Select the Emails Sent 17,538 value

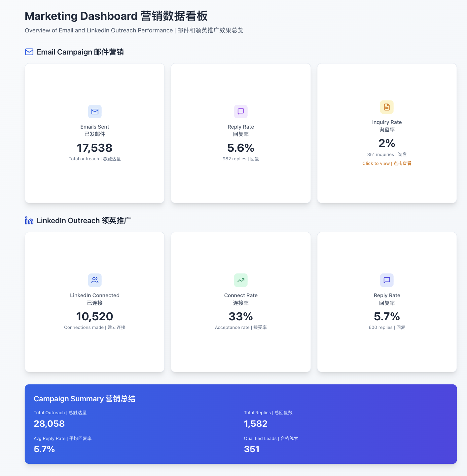(94, 148)
